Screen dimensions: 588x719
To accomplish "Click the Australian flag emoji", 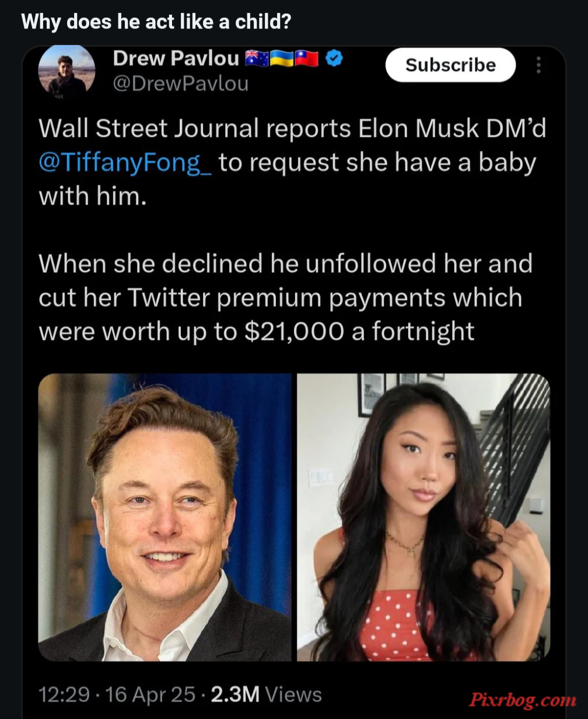I will (x=256, y=58).
